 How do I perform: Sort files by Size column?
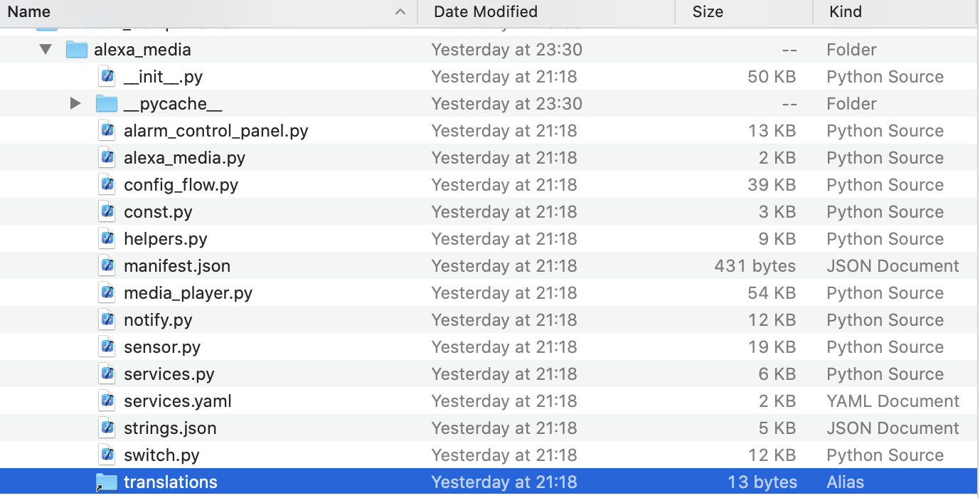(707, 12)
